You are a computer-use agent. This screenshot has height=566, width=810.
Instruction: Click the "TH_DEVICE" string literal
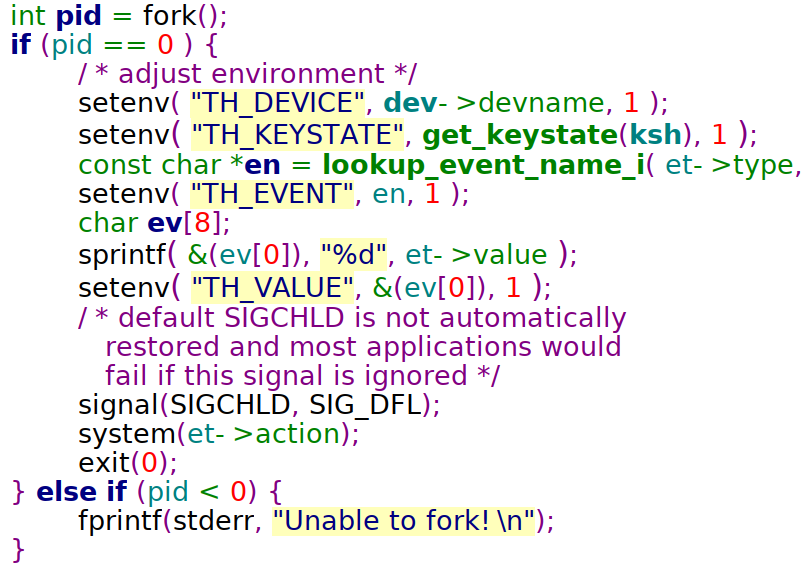tap(278, 103)
